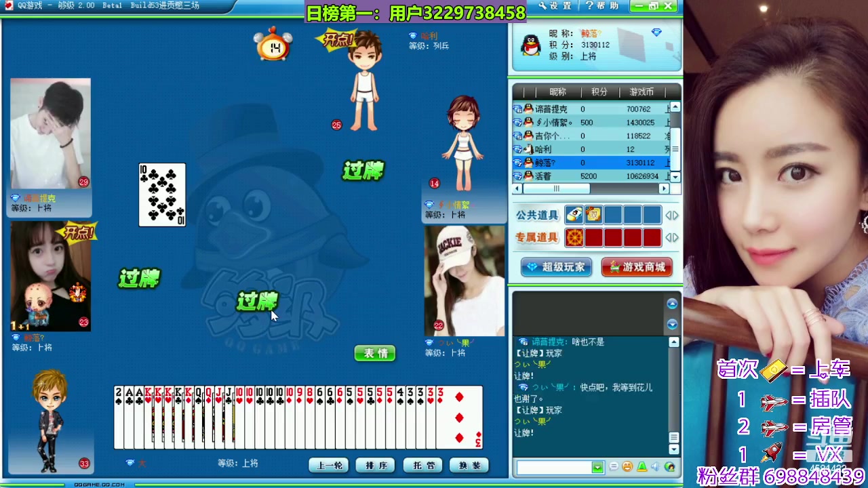
Task: Click the font style "A" icon in chat toolbar
Action: point(642,467)
